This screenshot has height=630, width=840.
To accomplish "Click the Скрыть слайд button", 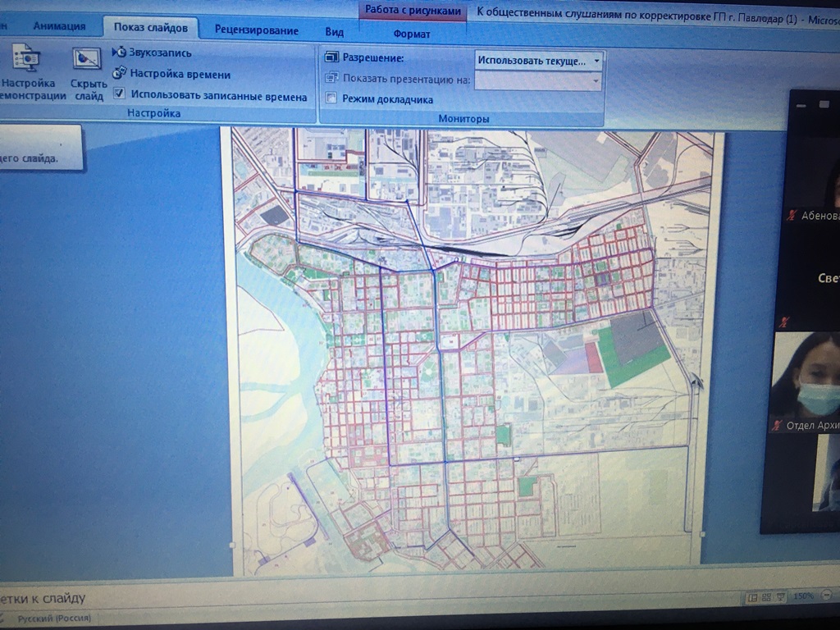I will click(88, 74).
